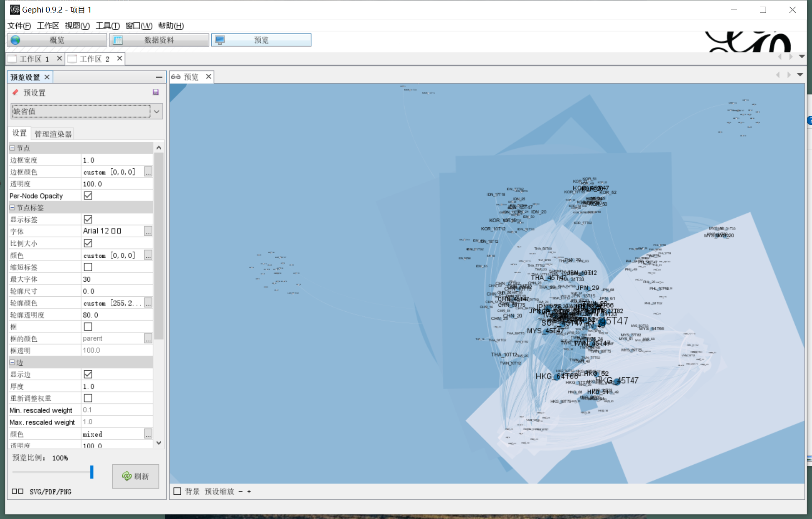
Task: Enable the 背景 background checkbox
Action: [178, 491]
